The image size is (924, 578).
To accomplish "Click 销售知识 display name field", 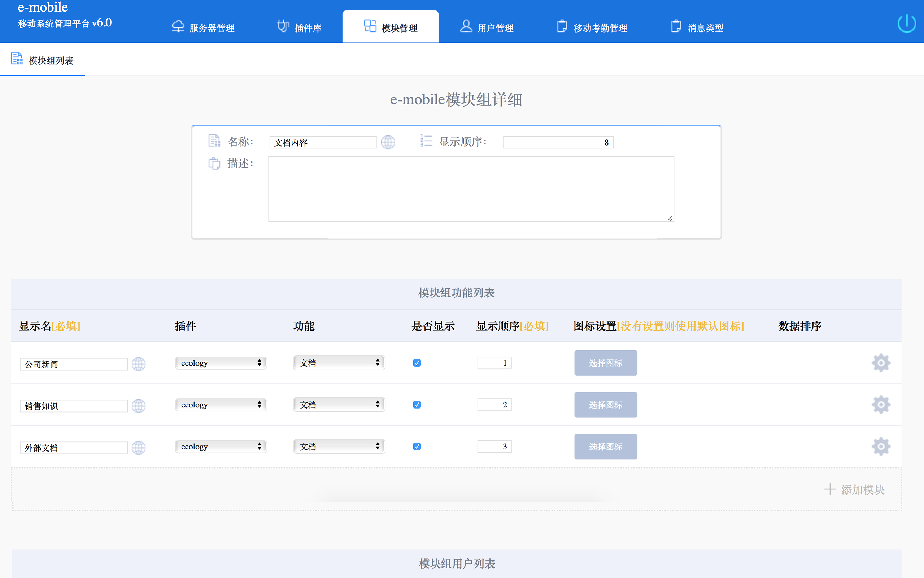I will pos(74,406).
